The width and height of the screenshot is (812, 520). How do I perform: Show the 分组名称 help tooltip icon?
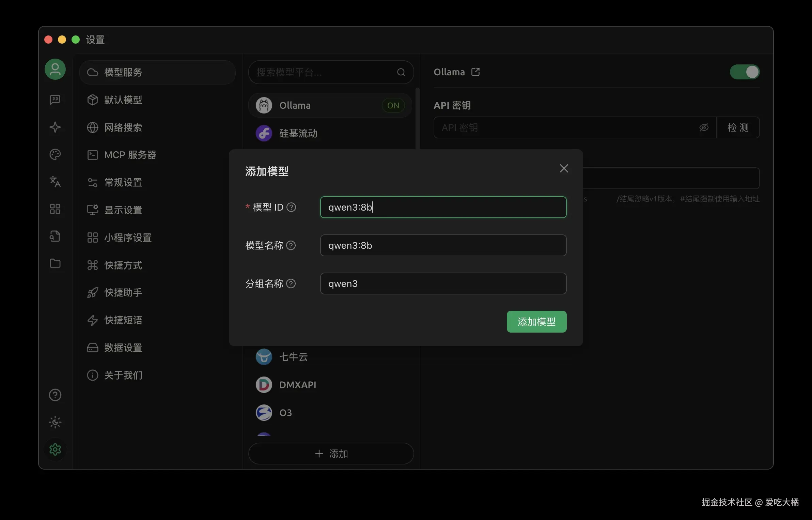pos(291,284)
